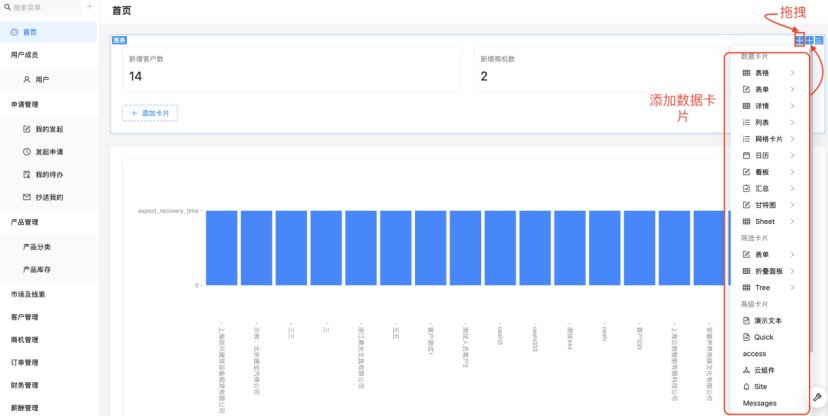
Task: Click the envelope icon beside 抄送我的
Action: coord(27,197)
